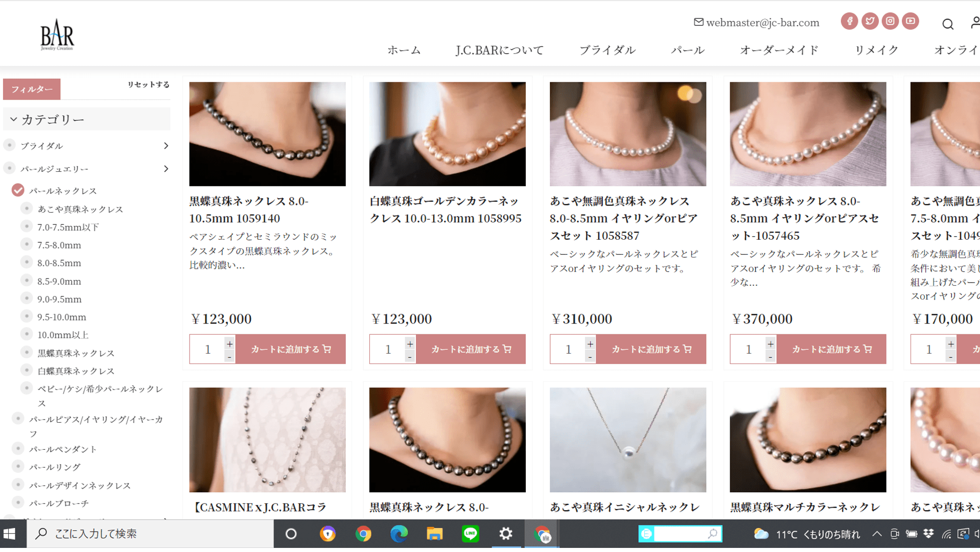Open the YouTube social icon
The height and width of the screenshot is (552, 980).
911,21
